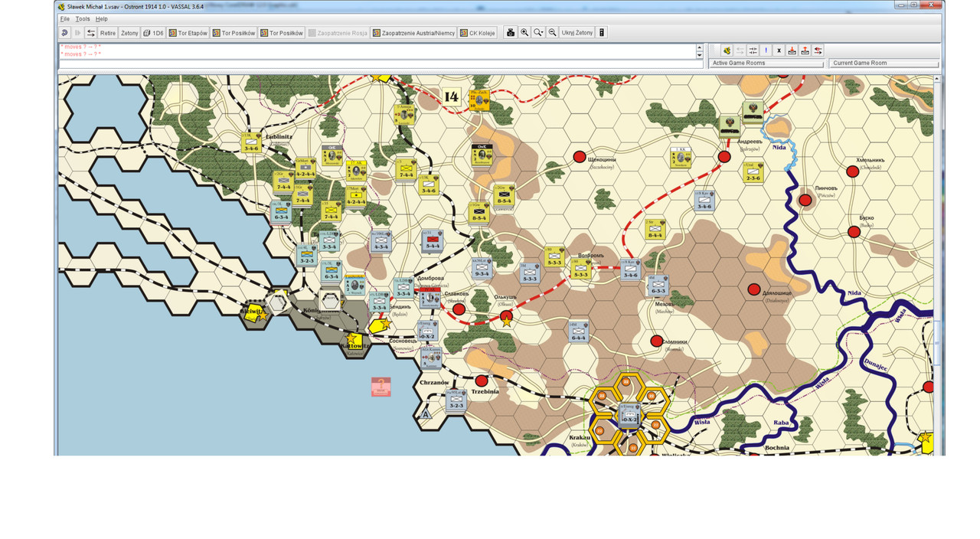Image resolution: width=980 pixels, height=539 pixels.
Task: Click the A entry hex marker
Action: (x=425, y=414)
